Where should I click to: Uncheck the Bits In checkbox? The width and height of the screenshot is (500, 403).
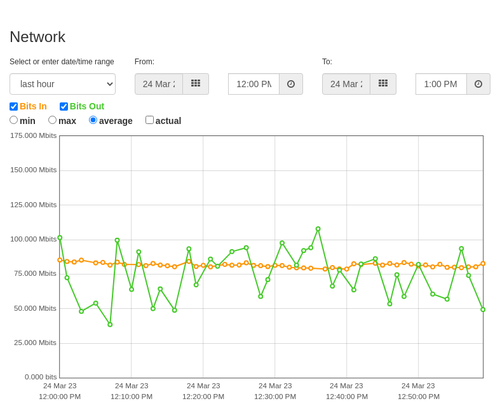pyautogui.click(x=14, y=107)
